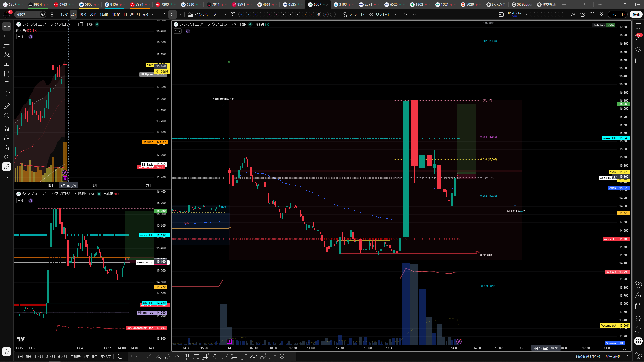Screen dimensions: 644x362
Task: Open the JP stocks layout dropdown
Action: tap(526, 14)
